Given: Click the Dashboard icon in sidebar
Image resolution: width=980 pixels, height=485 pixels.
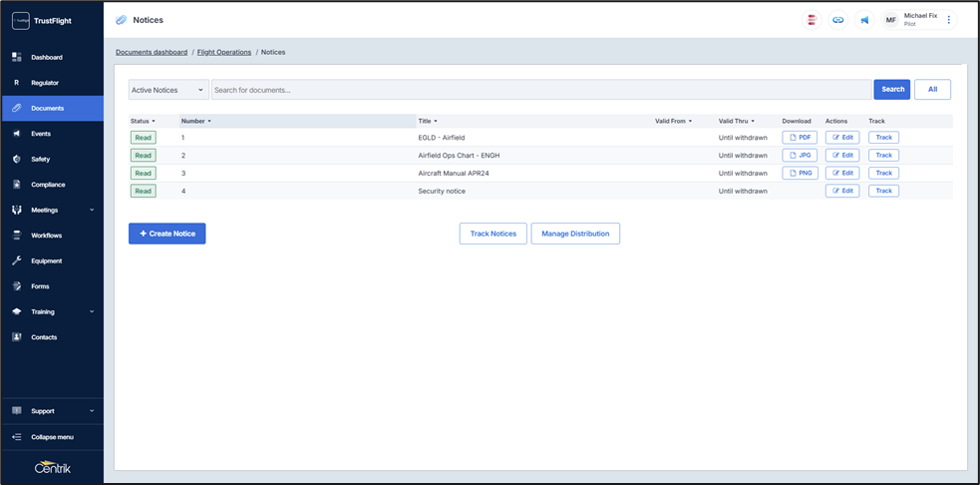Looking at the screenshot, I should point(17,57).
